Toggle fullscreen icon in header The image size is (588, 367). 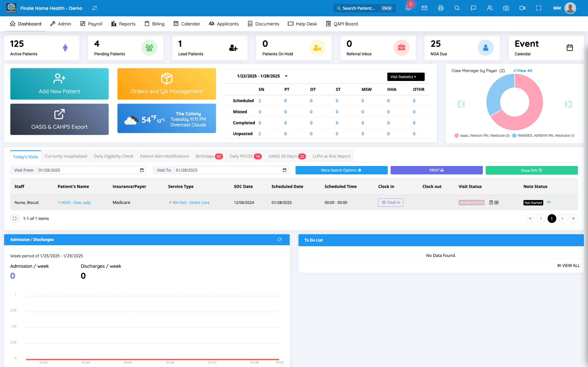point(539,8)
